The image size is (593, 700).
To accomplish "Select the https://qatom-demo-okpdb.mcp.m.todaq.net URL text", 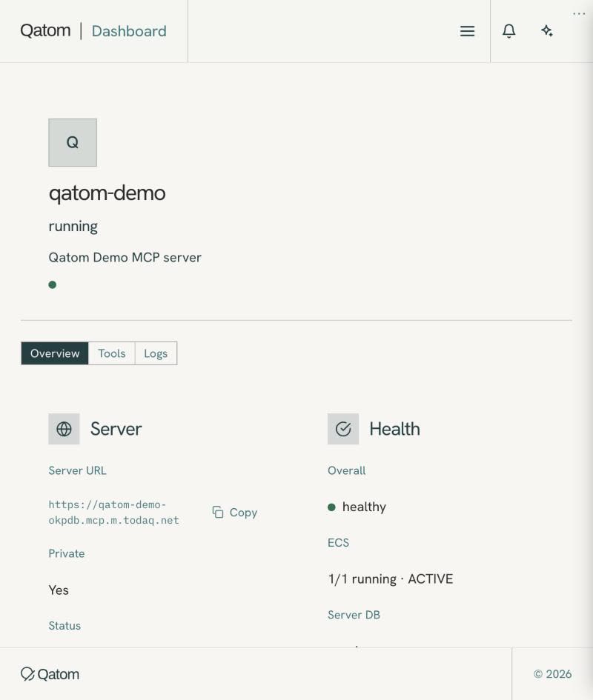I will click(113, 512).
